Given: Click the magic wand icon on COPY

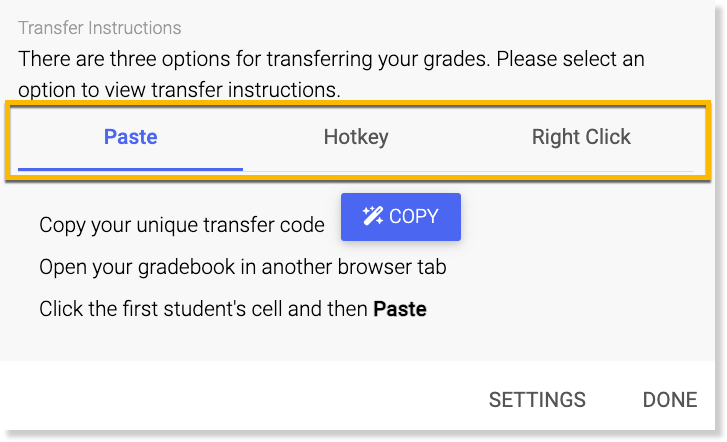Looking at the screenshot, I should pos(373,216).
